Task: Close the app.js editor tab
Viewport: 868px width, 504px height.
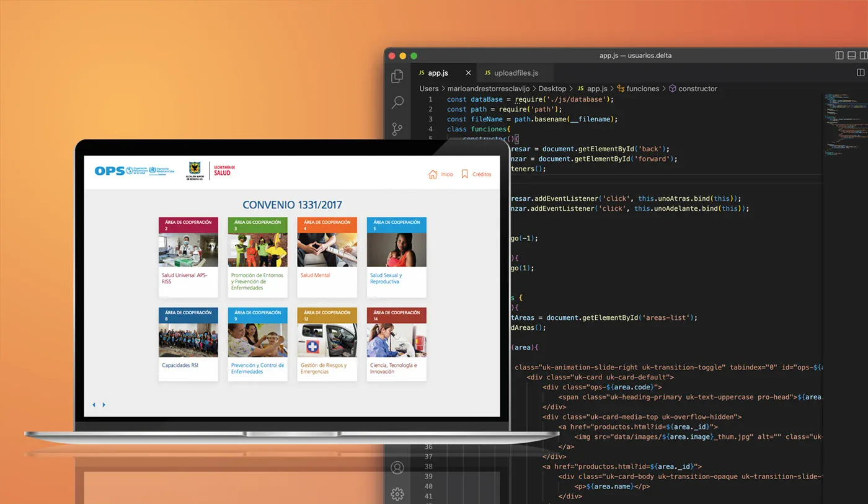Action: [468, 73]
